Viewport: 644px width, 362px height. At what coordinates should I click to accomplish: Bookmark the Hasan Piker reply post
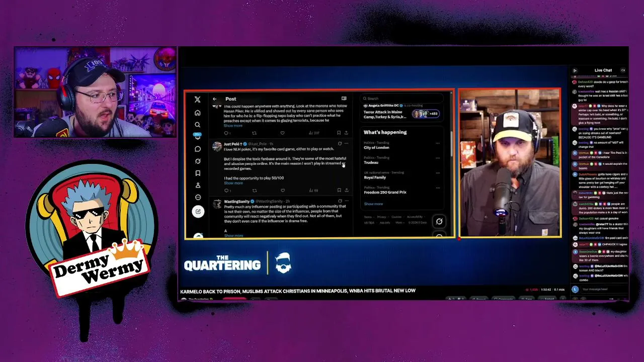coord(339,133)
